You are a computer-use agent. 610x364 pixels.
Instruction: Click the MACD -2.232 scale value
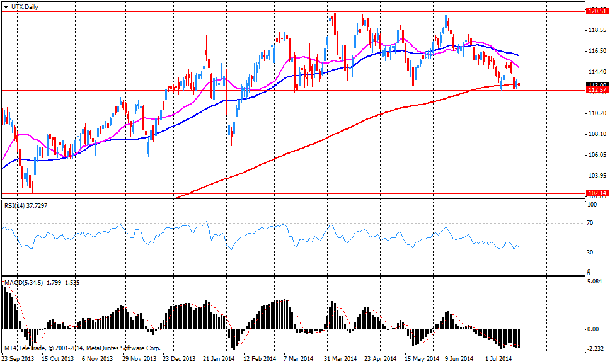point(596,348)
